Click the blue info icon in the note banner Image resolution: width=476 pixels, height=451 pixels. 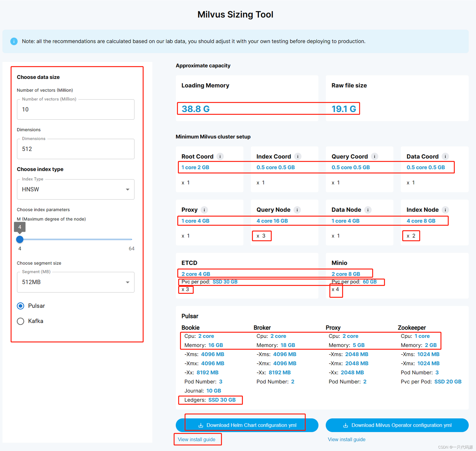[14, 41]
